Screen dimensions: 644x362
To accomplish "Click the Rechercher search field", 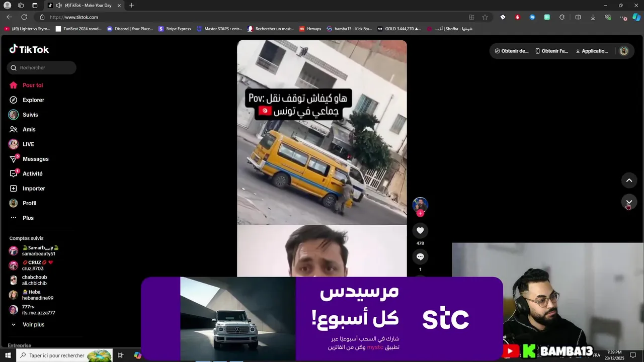I will click(x=42, y=68).
